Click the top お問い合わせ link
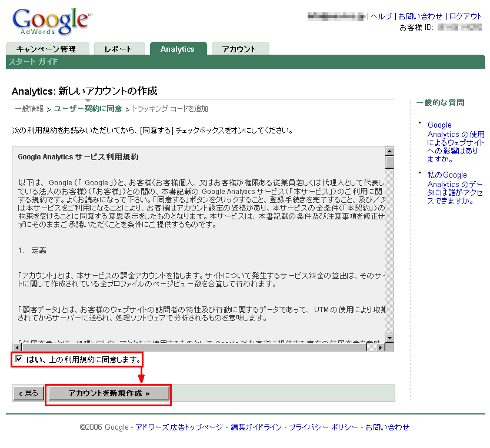This screenshot has height=448, width=490. click(x=420, y=16)
